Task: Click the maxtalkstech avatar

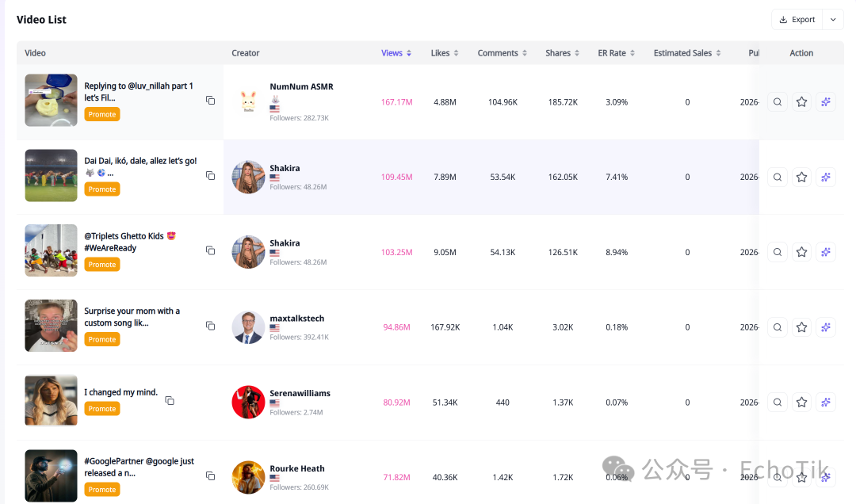Action: [248, 327]
